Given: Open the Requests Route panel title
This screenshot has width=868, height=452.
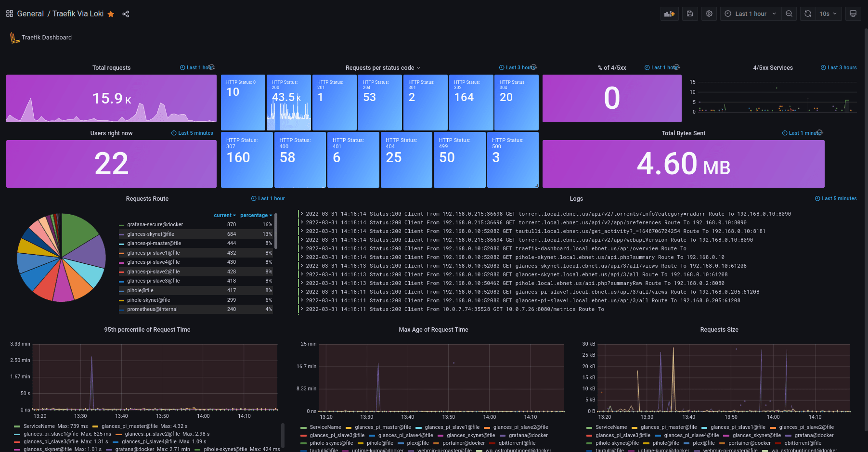Looking at the screenshot, I should [147, 199].
